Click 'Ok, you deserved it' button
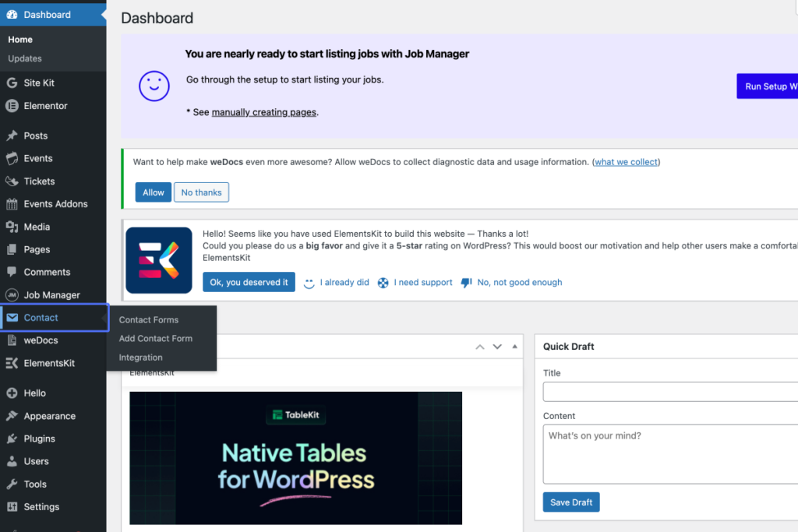The width and height of the screenshot is (798, 532). (x=249, y=282)
